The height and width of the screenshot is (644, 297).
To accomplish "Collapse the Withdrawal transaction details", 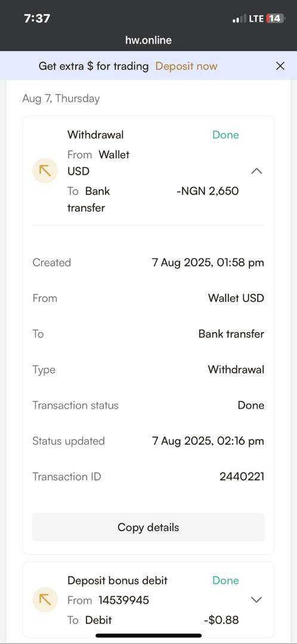I will pyautogui.click(x=256, y=171).
